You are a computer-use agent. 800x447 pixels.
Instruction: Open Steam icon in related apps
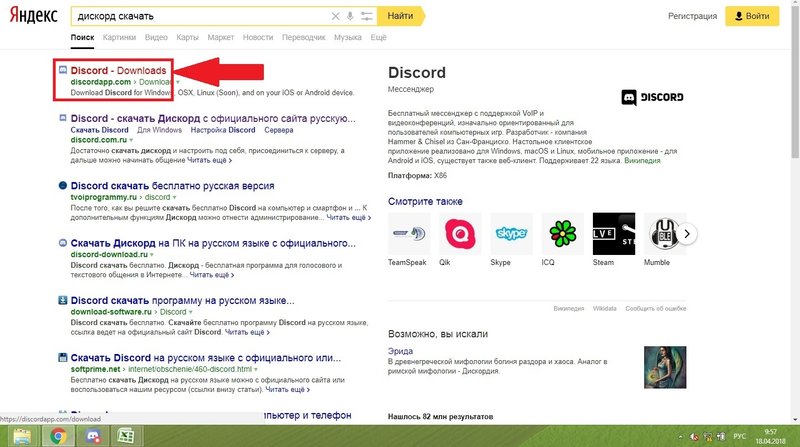click(x=614, y=234)
